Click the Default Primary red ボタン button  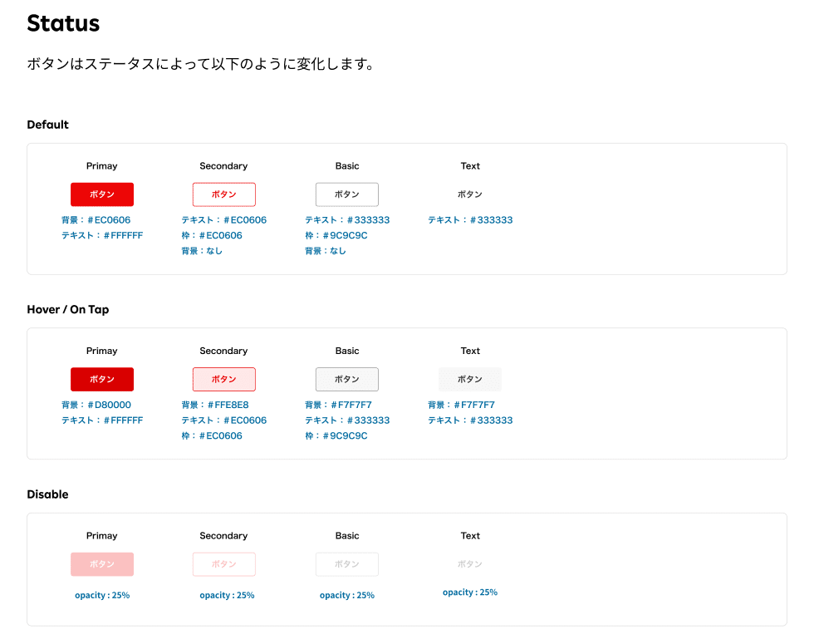pos(102,194)
